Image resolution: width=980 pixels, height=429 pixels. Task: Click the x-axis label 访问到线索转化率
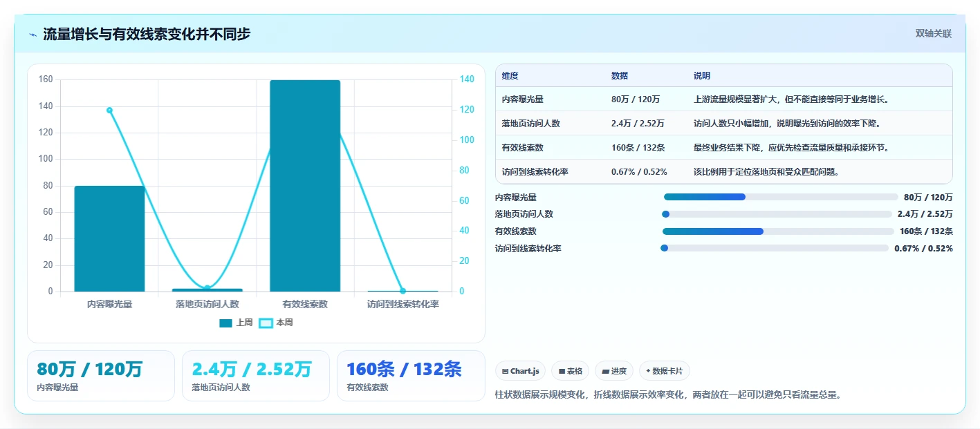403,304
